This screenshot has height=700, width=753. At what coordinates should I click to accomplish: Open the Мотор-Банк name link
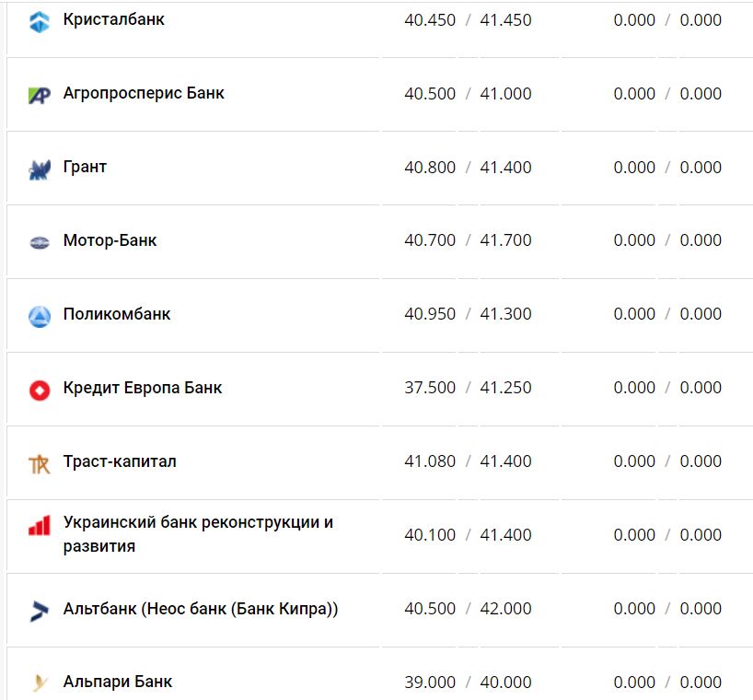110,240
